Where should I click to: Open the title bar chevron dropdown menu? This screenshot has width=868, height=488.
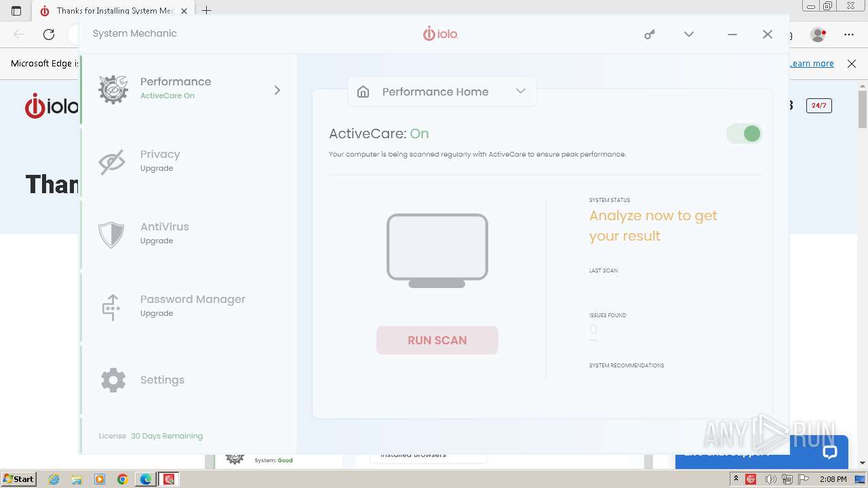pos(689,34)
